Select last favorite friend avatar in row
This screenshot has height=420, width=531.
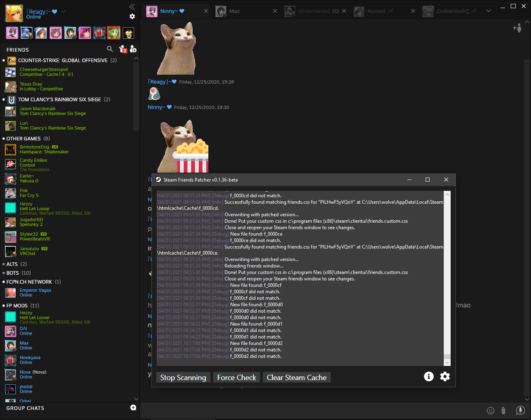(128, 33)
